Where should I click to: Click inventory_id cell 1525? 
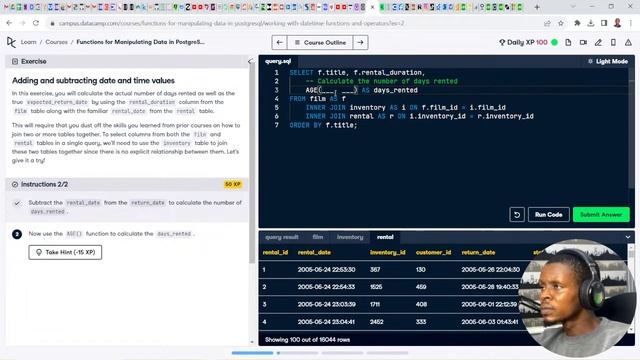click(x=376, y=287)
